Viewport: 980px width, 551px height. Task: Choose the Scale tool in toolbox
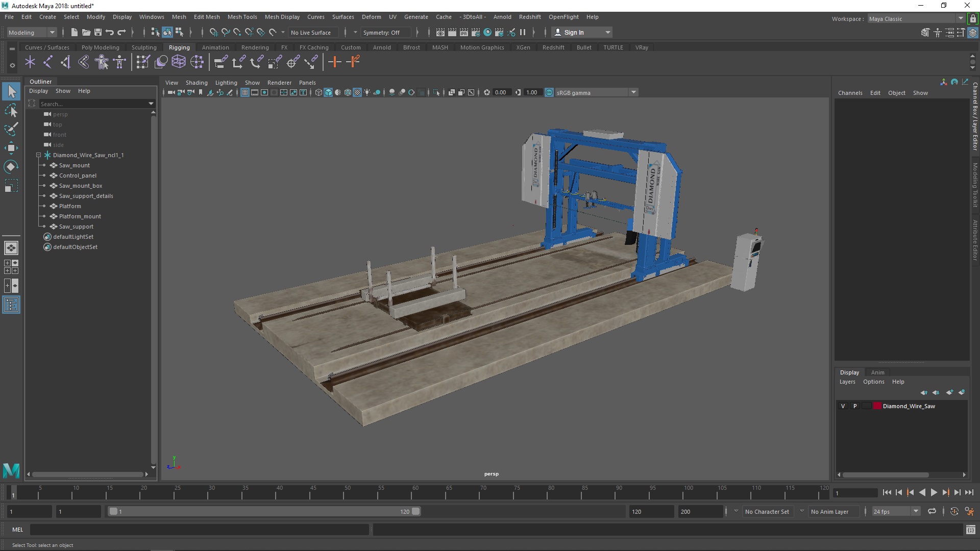[11, 186]
